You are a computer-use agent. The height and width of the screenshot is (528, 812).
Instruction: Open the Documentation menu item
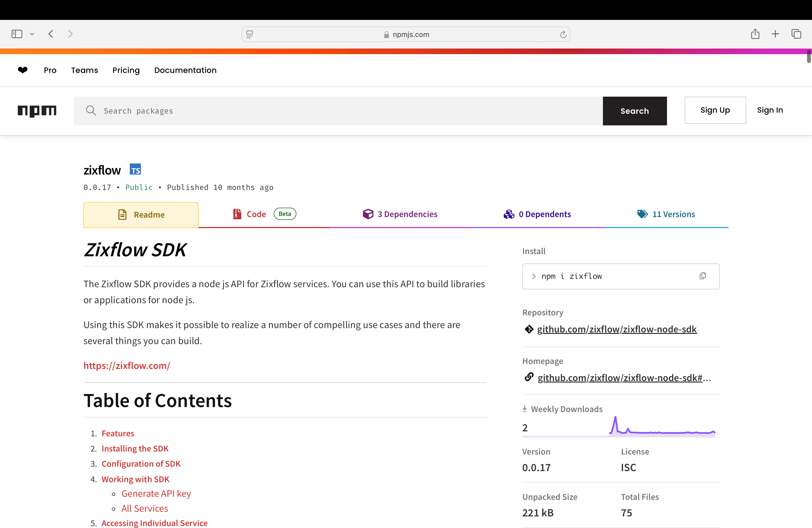coord(185,70)
